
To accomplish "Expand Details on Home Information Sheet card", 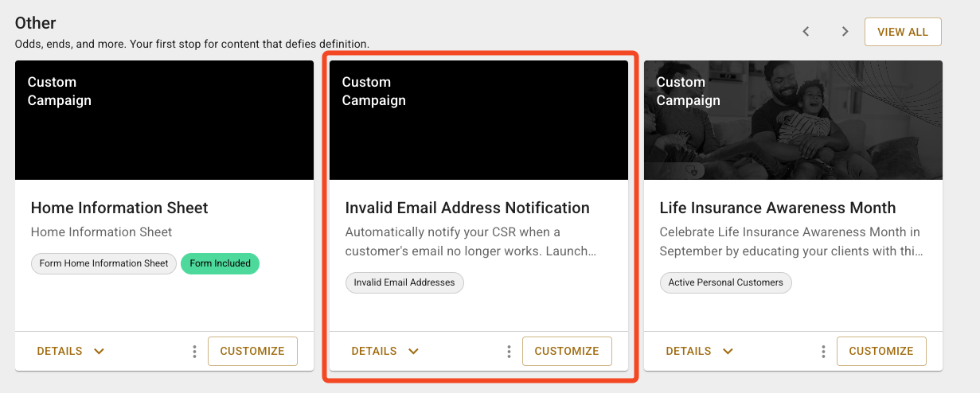I will pos(71,351).
